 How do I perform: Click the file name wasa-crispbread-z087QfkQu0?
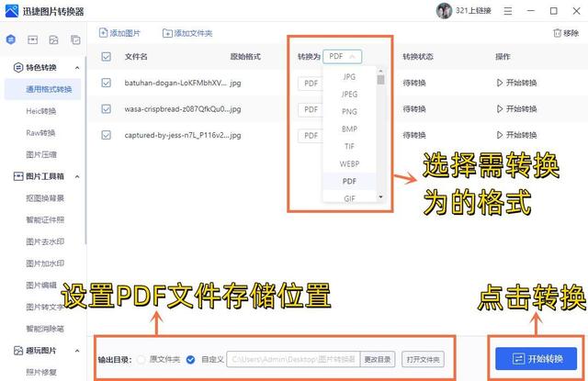point(175,109)
